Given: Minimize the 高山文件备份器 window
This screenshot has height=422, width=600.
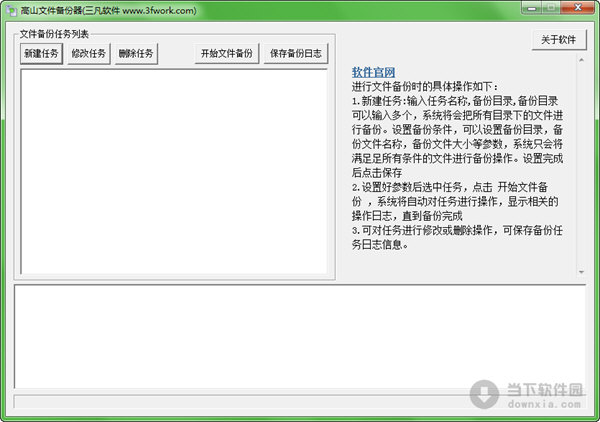Looking at the screenshot, I should pyautogui.click(x=532, y=8).
